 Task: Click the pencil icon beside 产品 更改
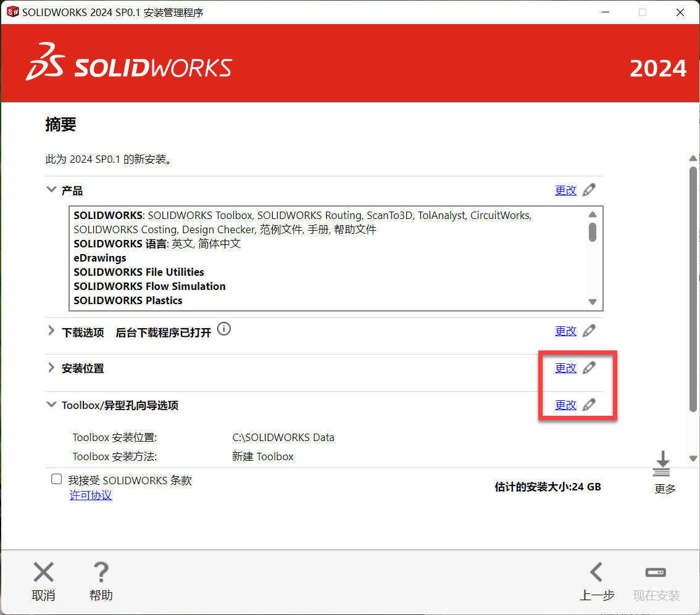589,190
